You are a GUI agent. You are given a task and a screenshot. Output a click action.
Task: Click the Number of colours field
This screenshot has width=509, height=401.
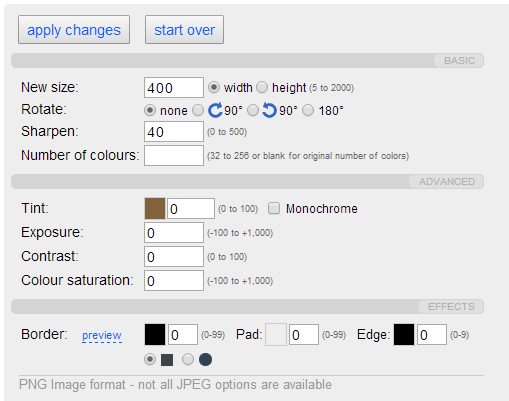point(174,156)
